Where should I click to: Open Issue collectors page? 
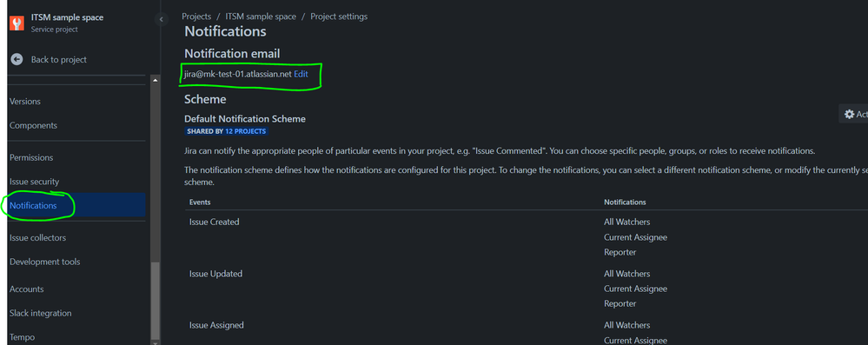[37, 237]
